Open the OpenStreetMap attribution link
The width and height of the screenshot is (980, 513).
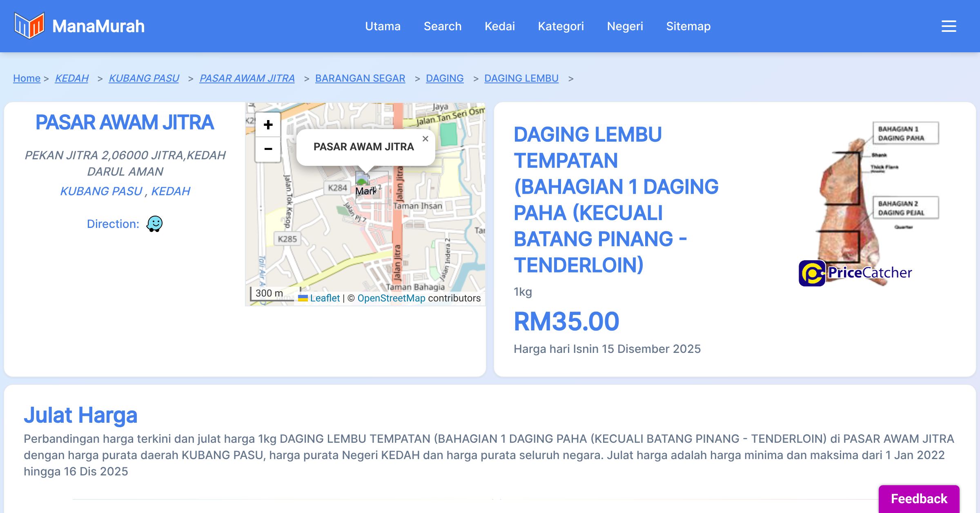(x=391, y=298)
